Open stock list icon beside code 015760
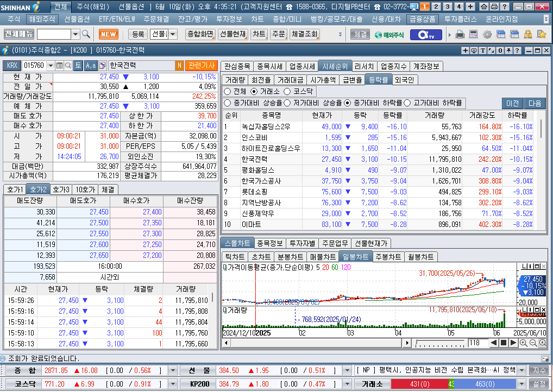The width and height of the screenshot is (553, 392). coord(60,65)
